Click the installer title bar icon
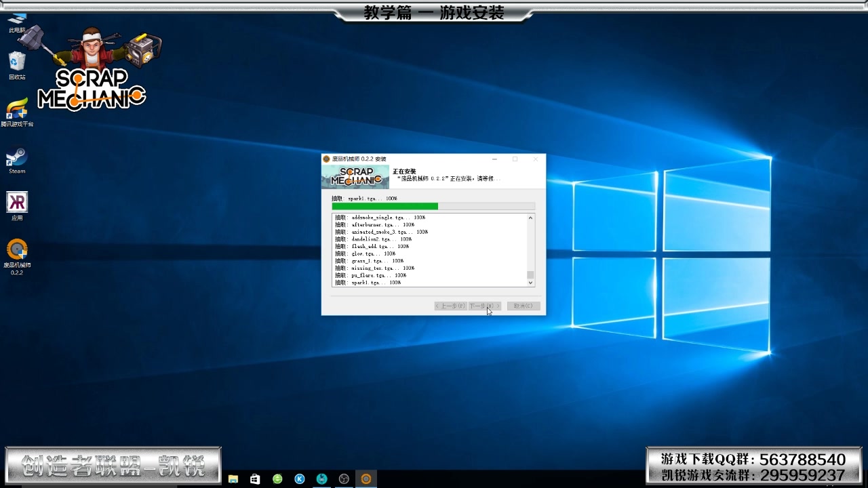 (327, 159)
